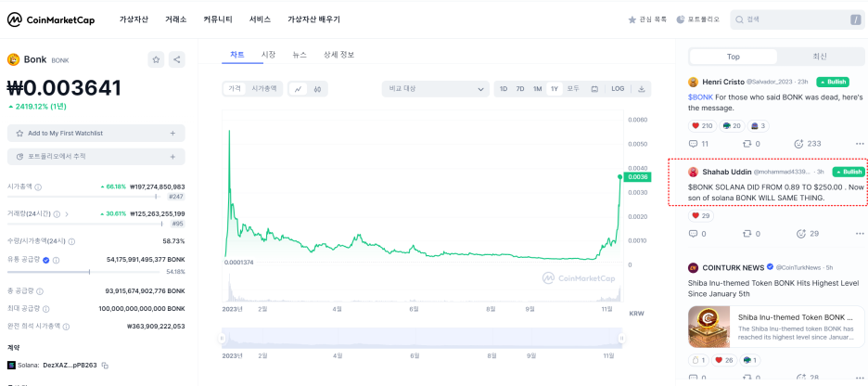Set chart range to 1M
Screen dimensions: 868x386
(x=538, y=88)
